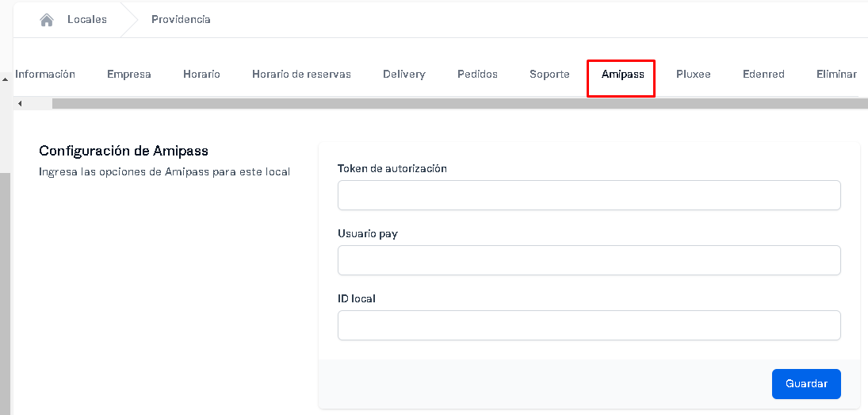The width and height of the screenshot is (868, 415).
Task: Click the horizontal tab scrollbar thumb
Action: pos(460,104)
